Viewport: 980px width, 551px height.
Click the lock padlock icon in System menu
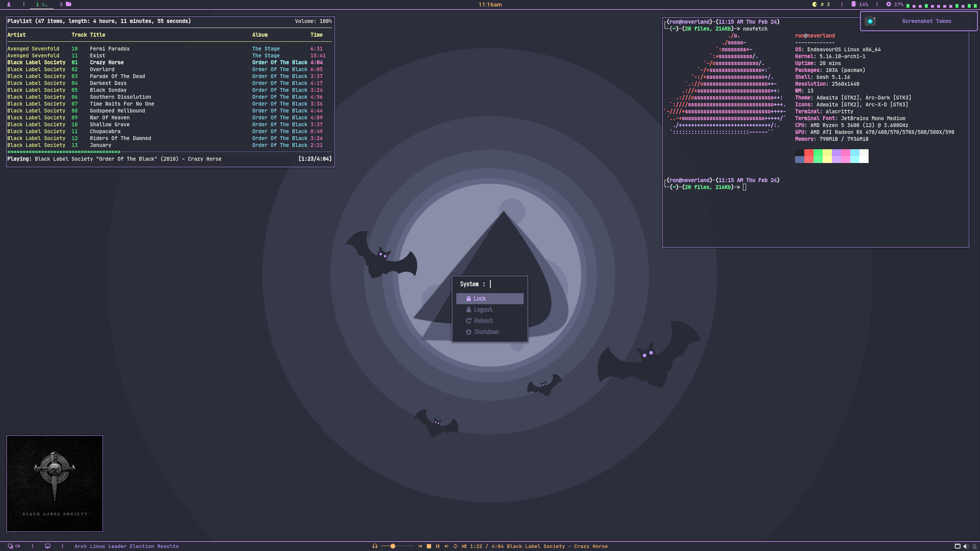[x=469, y=298]
